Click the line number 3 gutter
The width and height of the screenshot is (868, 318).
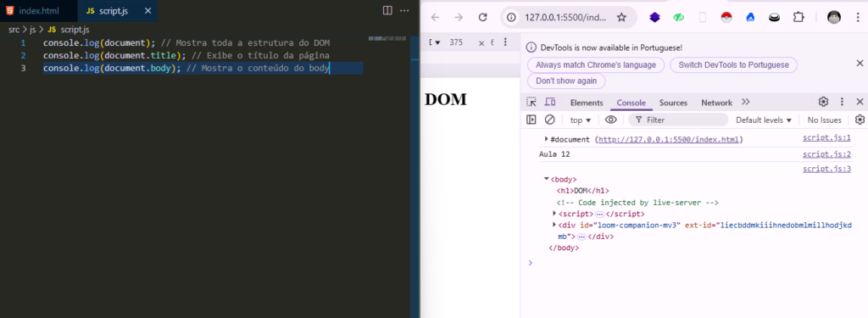click(x=23, y=68)
